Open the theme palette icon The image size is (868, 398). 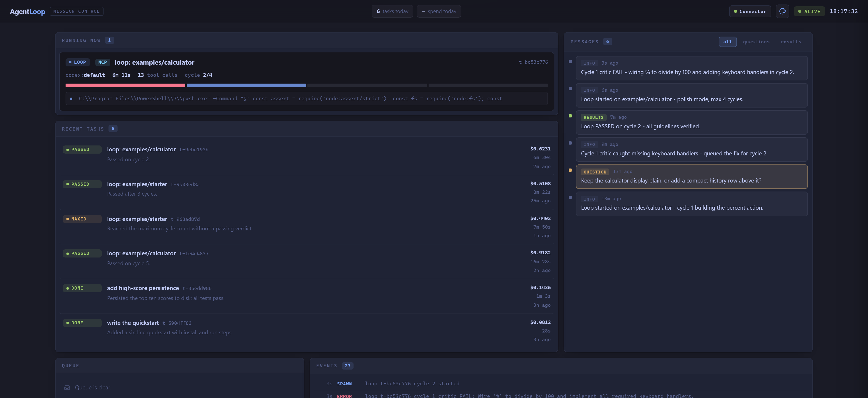coord(782,11)
